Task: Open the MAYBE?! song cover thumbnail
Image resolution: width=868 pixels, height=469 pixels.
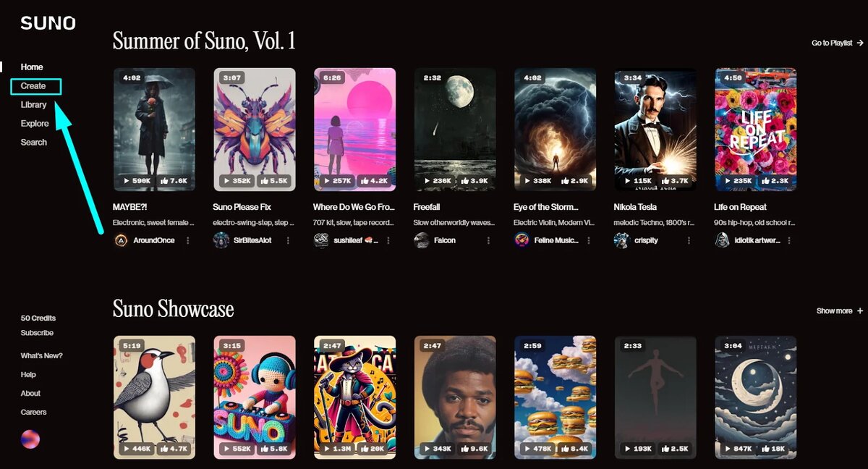Action: point(154,130)
